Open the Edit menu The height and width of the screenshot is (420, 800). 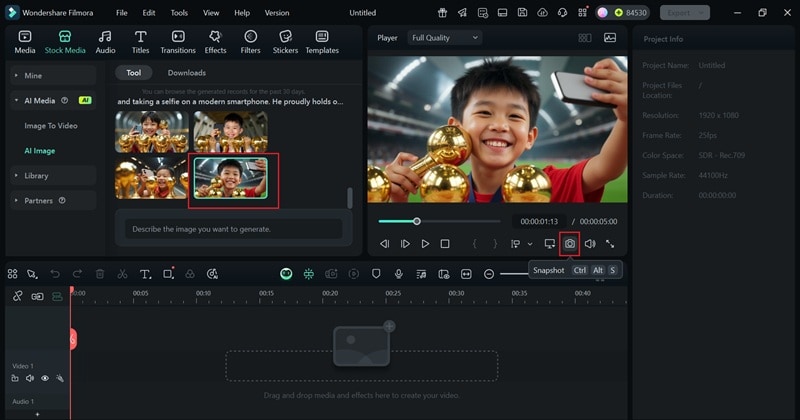[148, 13]
